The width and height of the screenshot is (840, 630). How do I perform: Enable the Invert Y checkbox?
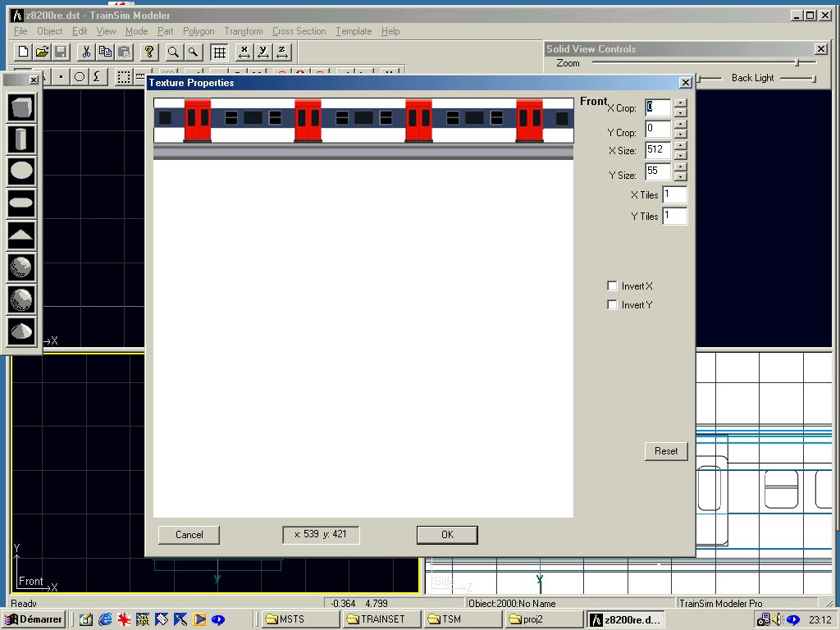click(612, 305)
